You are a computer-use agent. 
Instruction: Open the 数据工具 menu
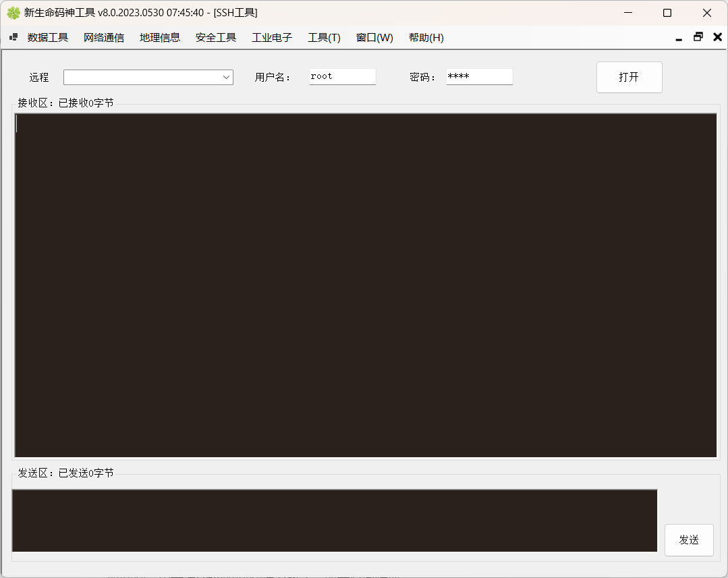click(x=48, y=38)
